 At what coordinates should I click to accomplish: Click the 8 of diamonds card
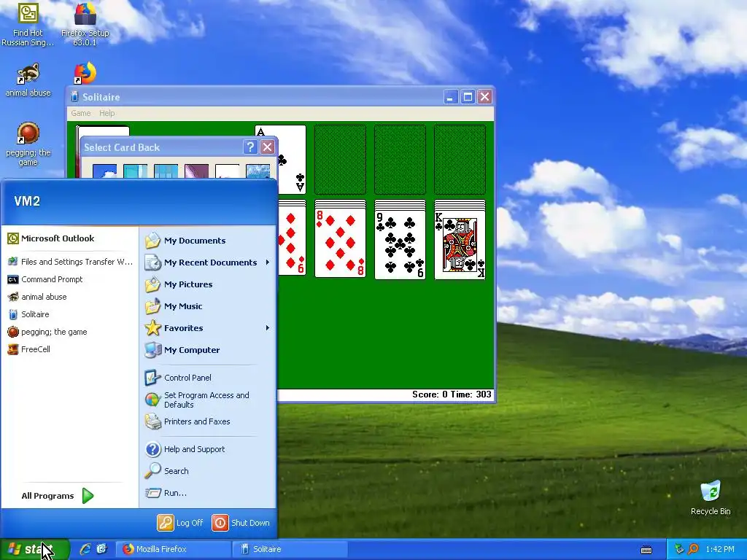[x=340, y=243]
